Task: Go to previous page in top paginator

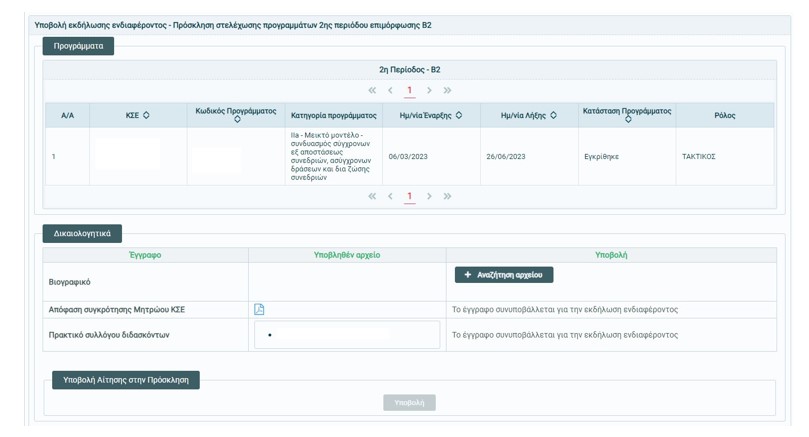Action: click(x=390, y=91)
